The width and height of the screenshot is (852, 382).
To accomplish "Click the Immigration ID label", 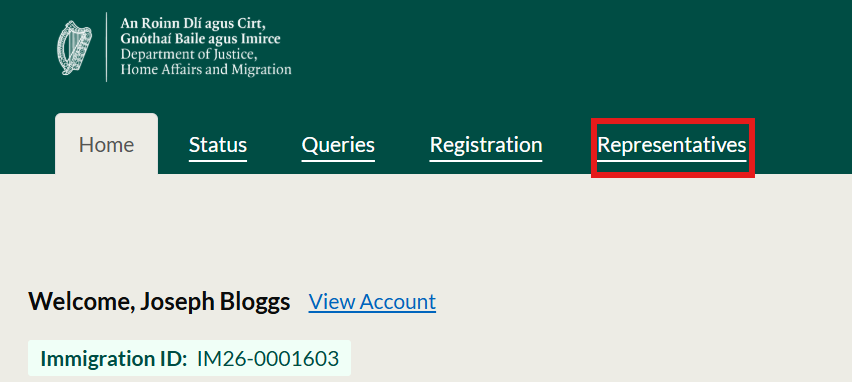I will [114, 359].
